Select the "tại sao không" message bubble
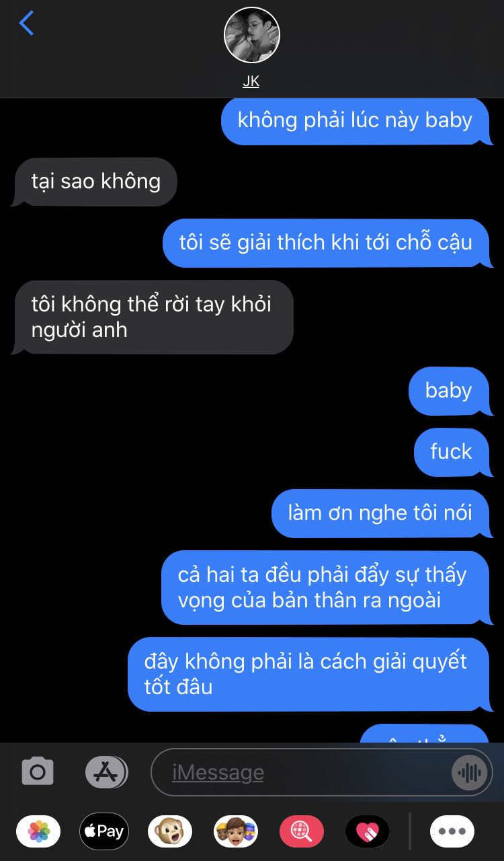Viewport: 504px width, 861px height. coord(95,182)
